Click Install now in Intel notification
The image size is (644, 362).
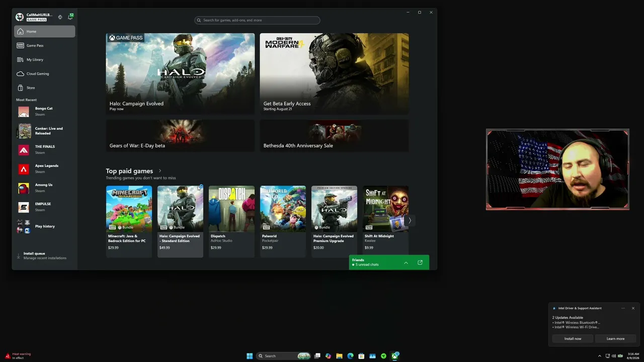573,338
